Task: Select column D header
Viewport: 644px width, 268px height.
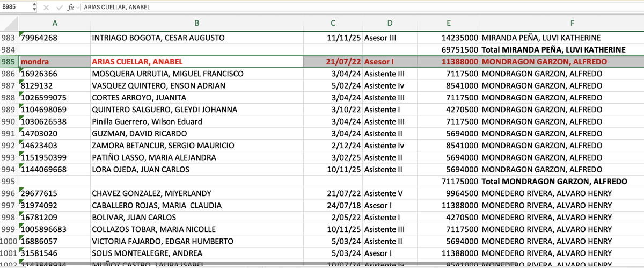Action: [390, 23]
